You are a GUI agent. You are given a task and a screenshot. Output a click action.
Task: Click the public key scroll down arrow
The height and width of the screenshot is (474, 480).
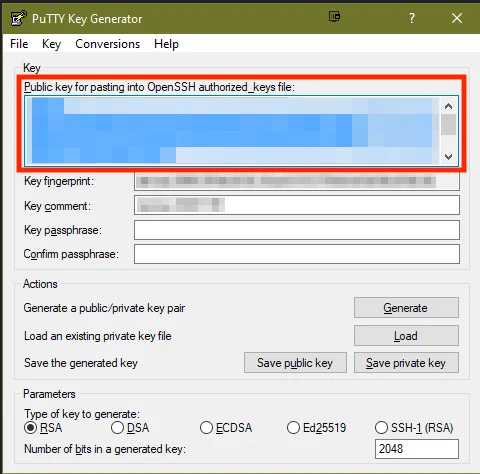point(449,156)
